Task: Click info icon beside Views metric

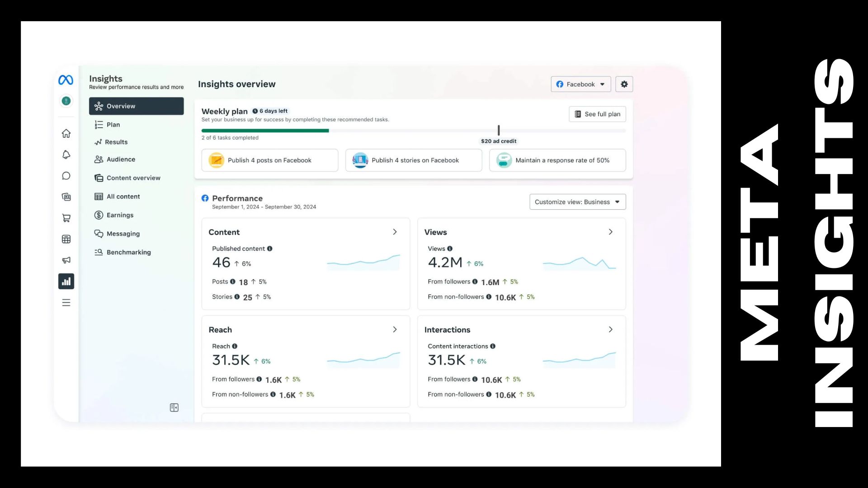Action: [450, 249]
